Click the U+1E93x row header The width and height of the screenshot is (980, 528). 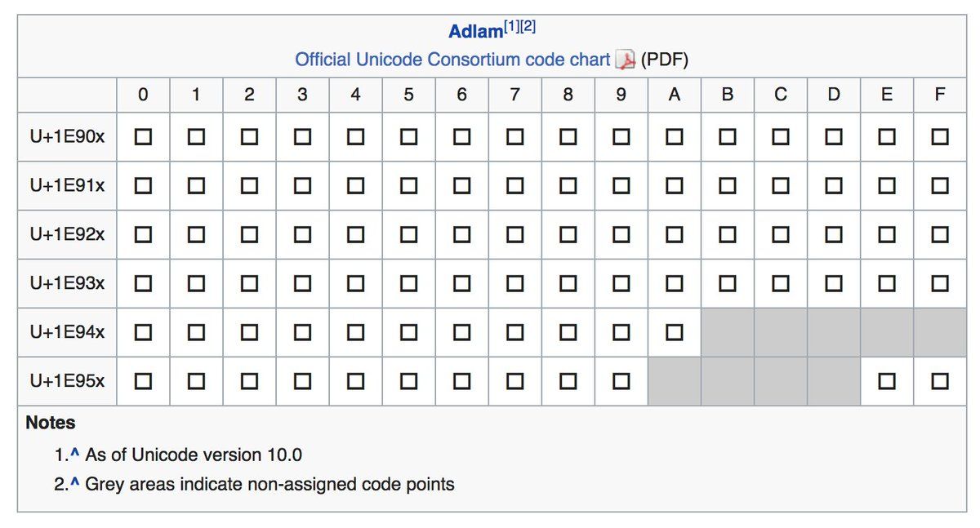click(67, 283)
